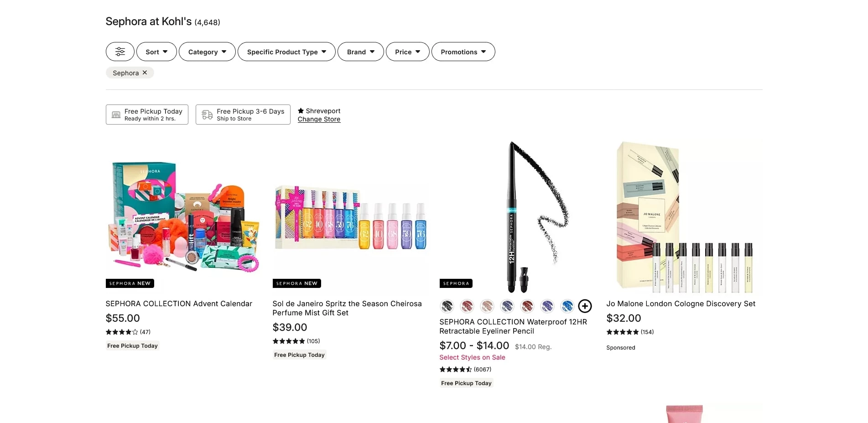Image resolution: width=868 pixels, height=423 pixels.
Task: Click the star rating on the Sol de Janeiro set
Action: [289, 341]
